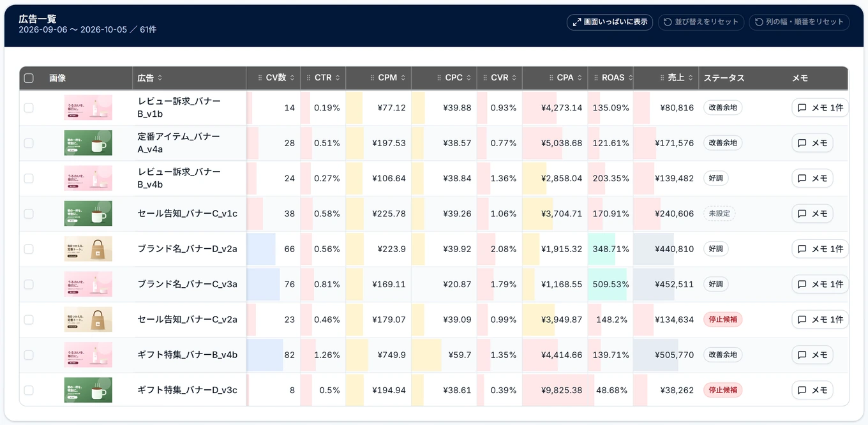868x425 pixels.
Task: Click the 未設定 status badge
Action: tap(719, 214)
